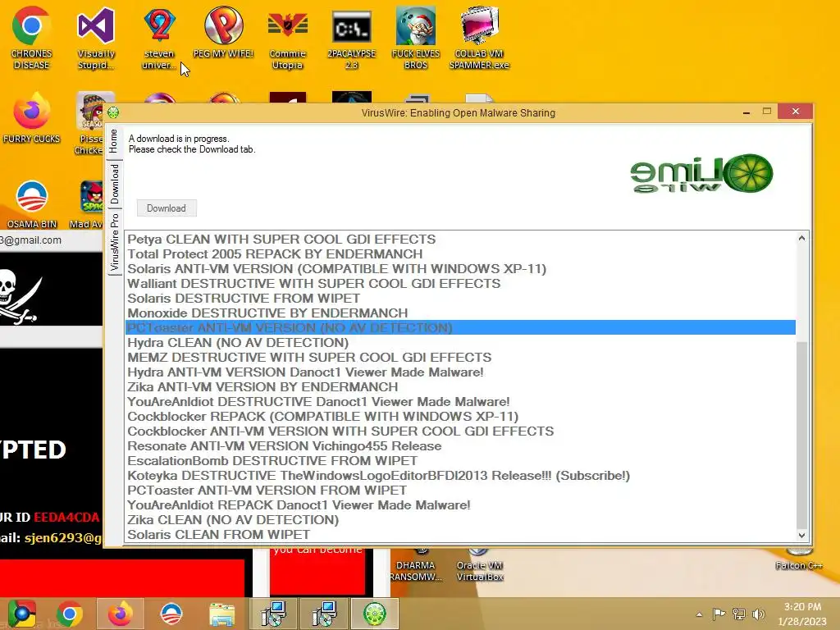The height and width of the screenshot is (630, 840).
Task: Open the network tray icon
Action: [739, 614]
